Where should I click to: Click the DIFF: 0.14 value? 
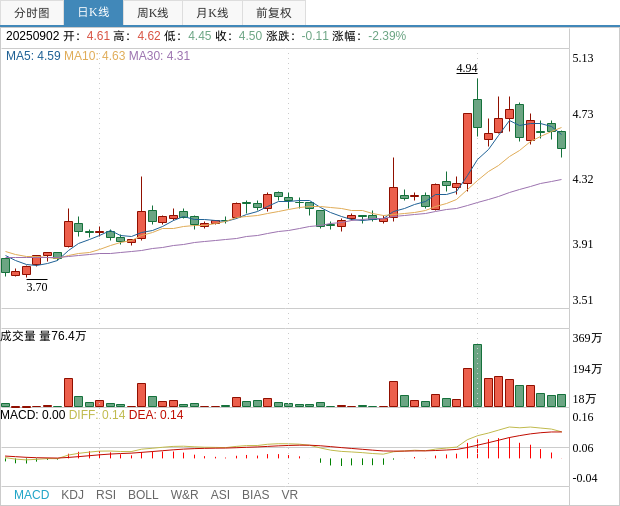[97, 415]
